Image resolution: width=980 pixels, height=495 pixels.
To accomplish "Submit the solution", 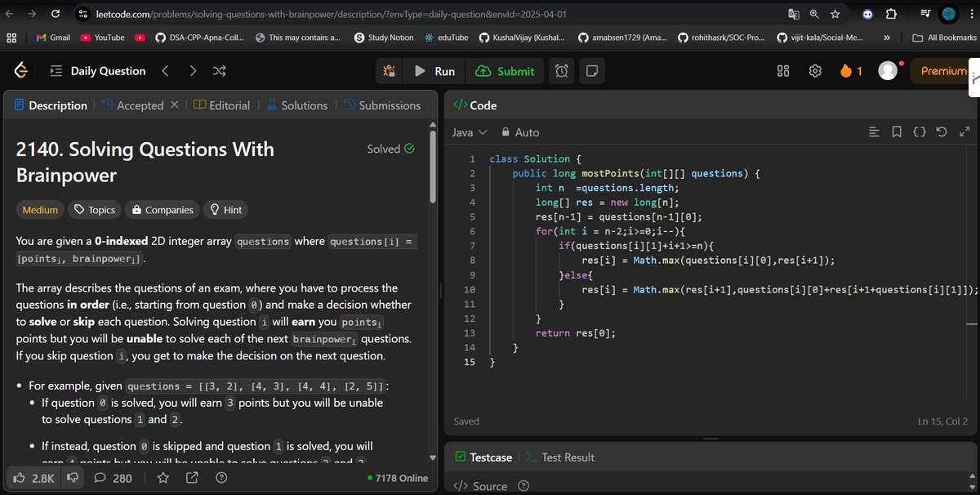I will tap(505, 71).
